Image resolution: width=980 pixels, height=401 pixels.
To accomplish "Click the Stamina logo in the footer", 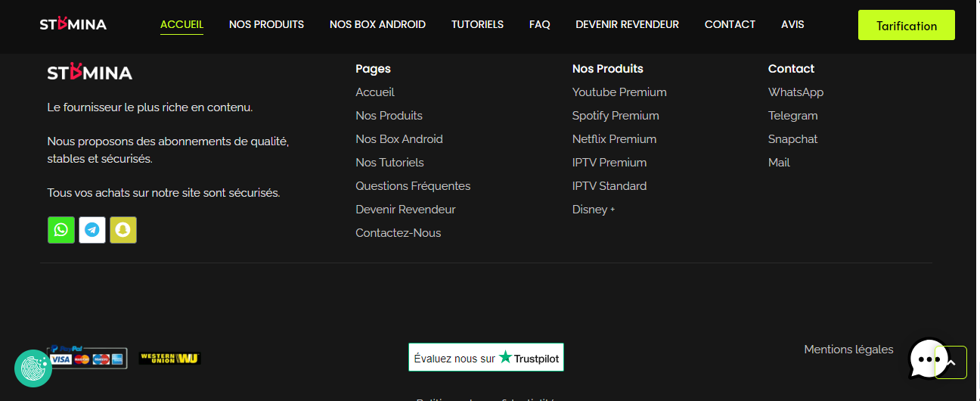I will (90, 72).
